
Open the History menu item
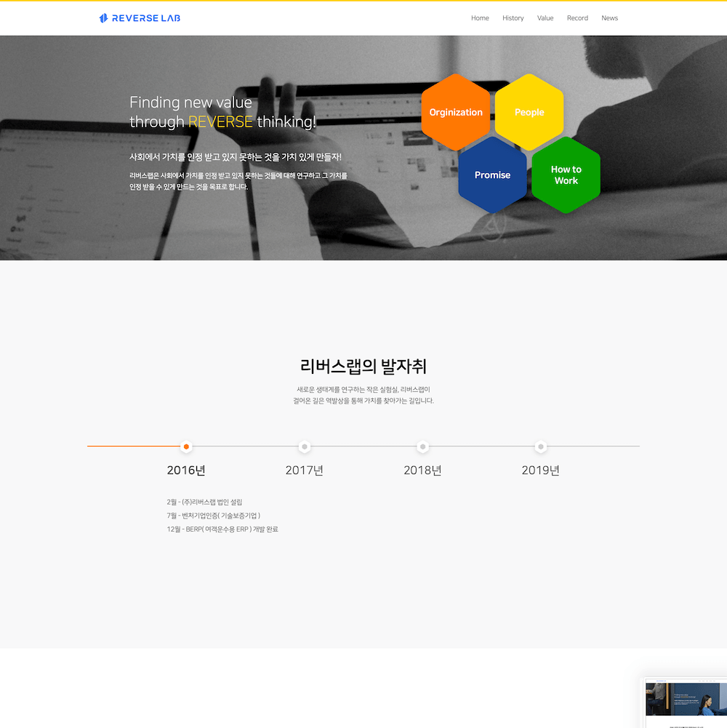point(513,18)
